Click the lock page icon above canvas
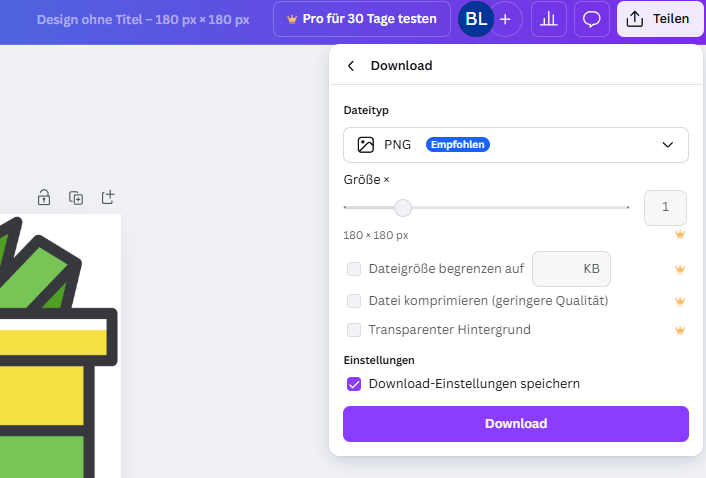 [44, 198]
